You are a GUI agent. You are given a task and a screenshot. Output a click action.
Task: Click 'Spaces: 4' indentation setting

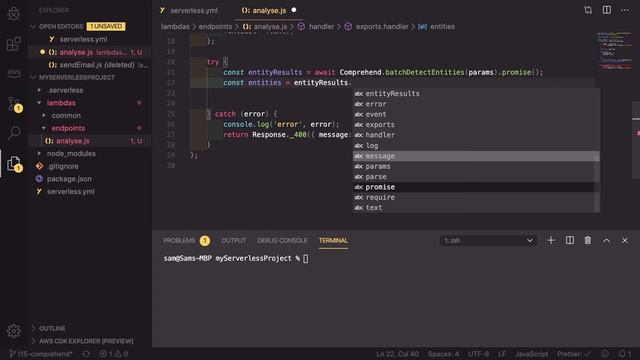(x=443, y=354)
